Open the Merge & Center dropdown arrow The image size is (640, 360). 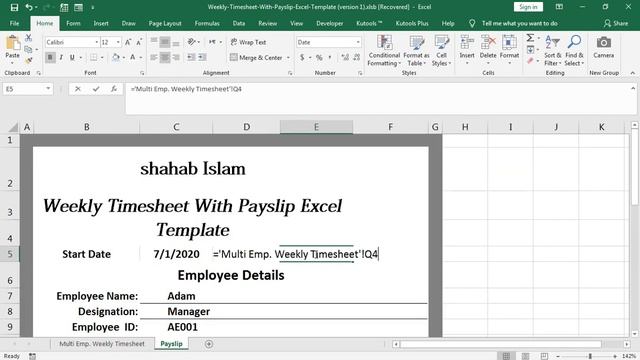tap(288, 58)
